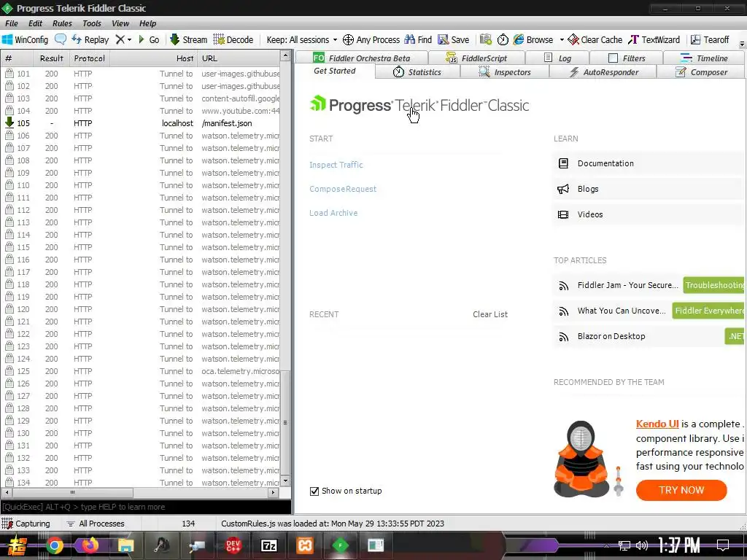This screenshot has height=560, width=747.
Task: Open the Statistics tab
Action: tap(417, 72)
